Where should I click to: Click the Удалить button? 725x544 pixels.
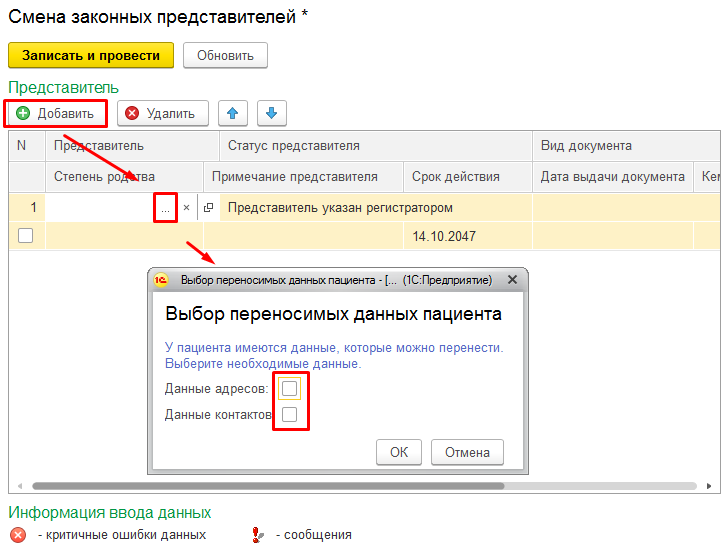[162, 113]
